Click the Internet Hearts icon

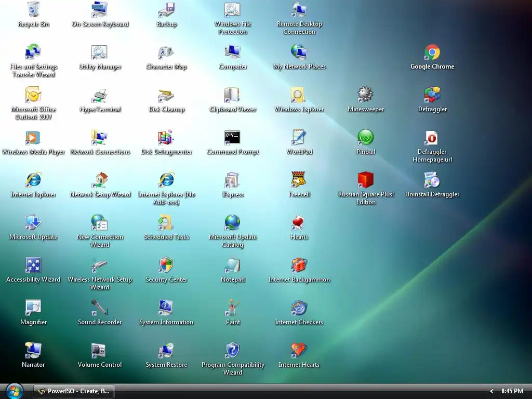[299, 350]
